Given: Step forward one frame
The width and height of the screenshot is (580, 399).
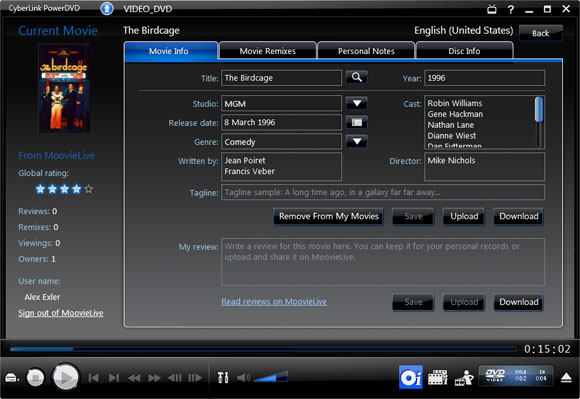Looking at the screenshot, I should point(195,378).
